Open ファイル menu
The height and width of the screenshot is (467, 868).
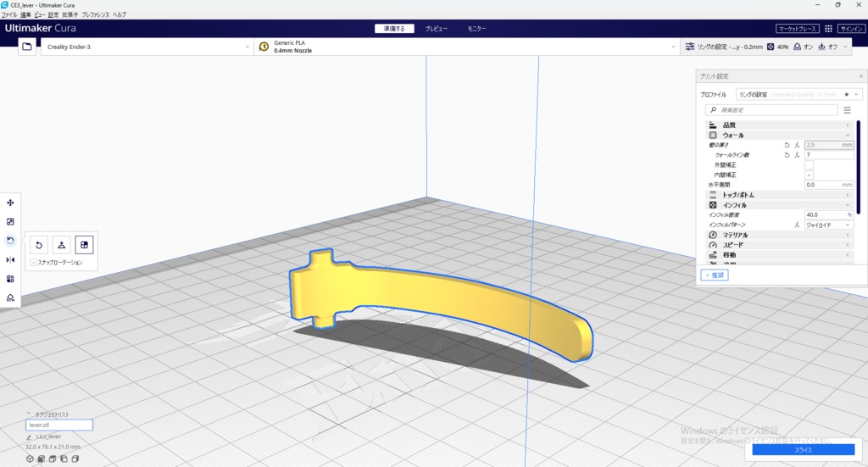click(x=9, y=15)
